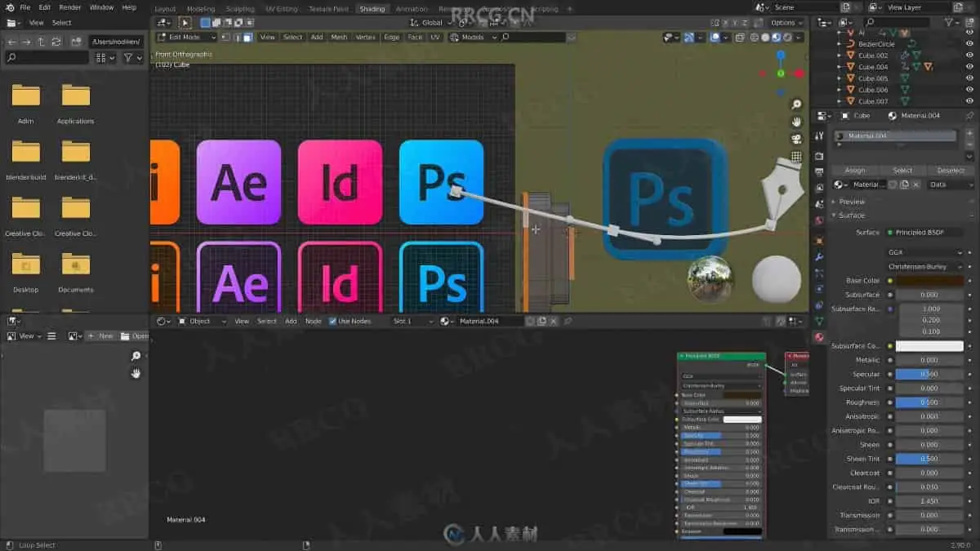This screenshot has width=980, height=551.
Task: Open the File menu
Action: 24,7
